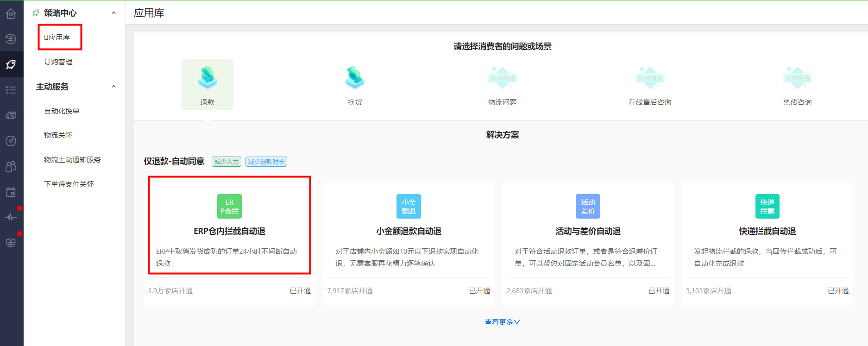The height and width of the screenshot is (346, 868).
Task: Click the 仅退款-自动同意 heading
Action: (174, 161)
